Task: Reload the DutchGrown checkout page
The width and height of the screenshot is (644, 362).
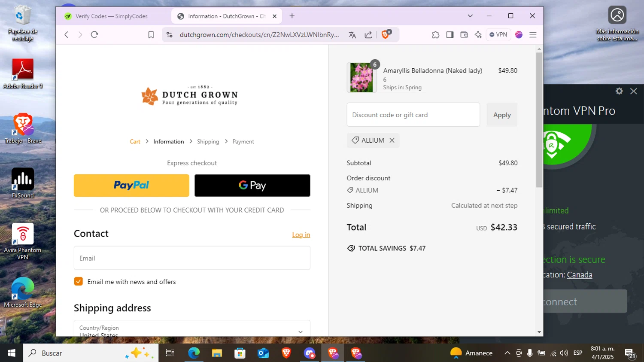Action: [x=94, y=35]
